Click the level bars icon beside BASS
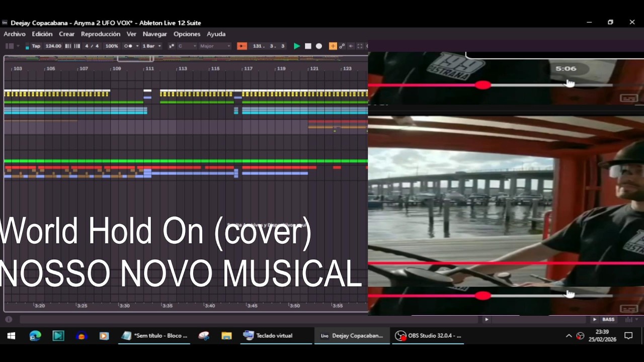 (x=628, y=319)
